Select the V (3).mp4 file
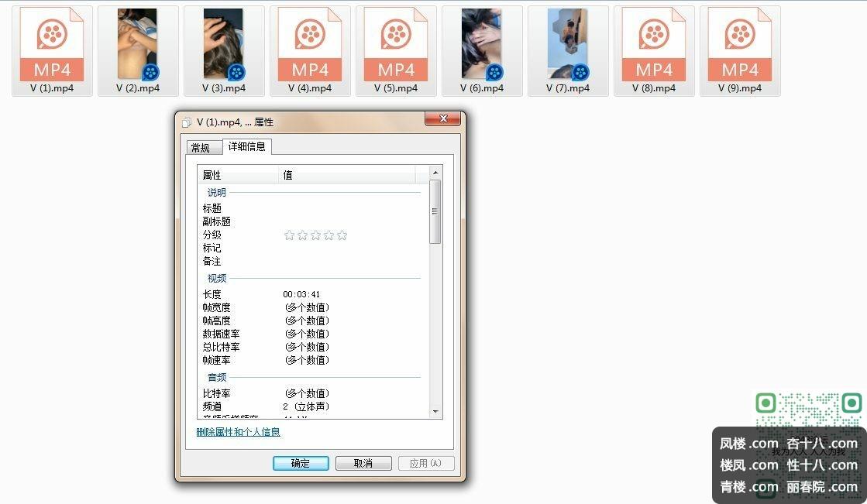This screenshot has height=504, width=867. point(224,51)
